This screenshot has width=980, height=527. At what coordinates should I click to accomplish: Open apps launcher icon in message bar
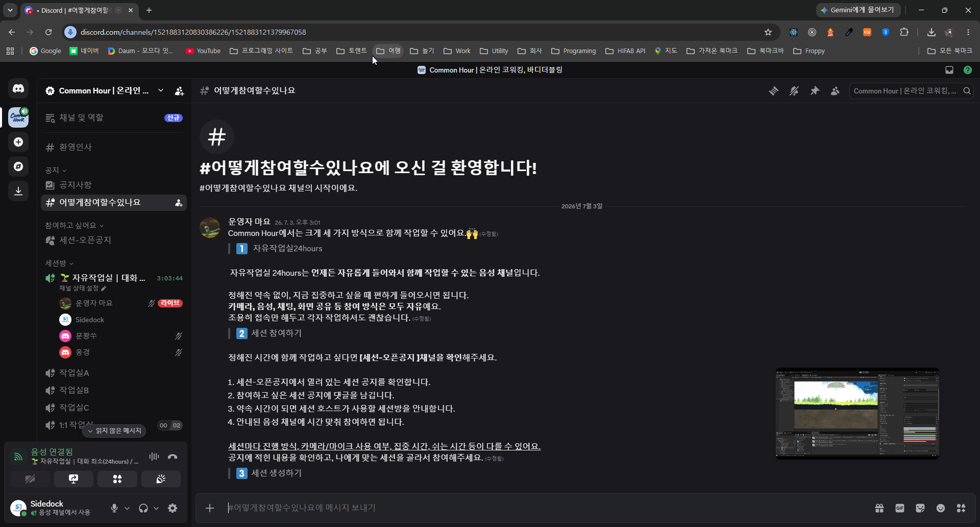[961, 508]
